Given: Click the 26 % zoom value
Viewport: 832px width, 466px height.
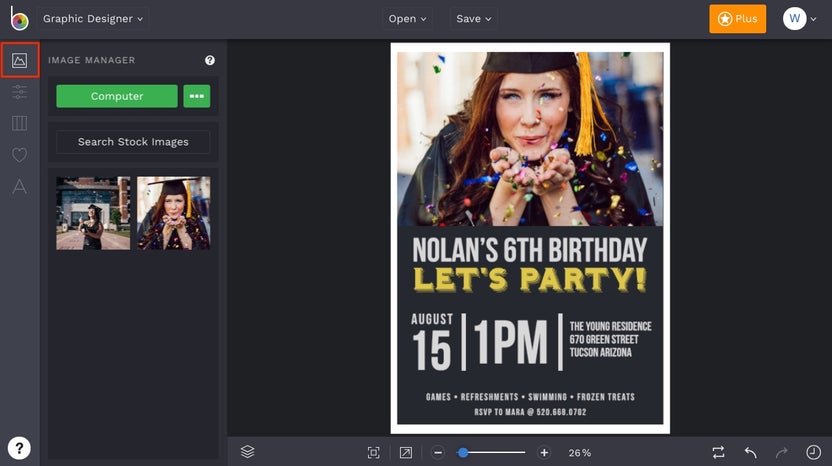Looking at the screenshot, I should 579,453.
